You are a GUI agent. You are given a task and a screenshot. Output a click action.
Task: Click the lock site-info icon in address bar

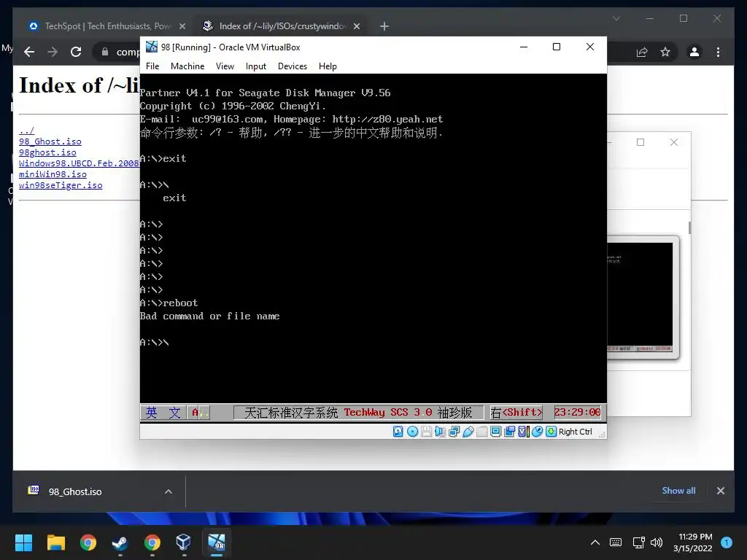click(x=105, y=52)
